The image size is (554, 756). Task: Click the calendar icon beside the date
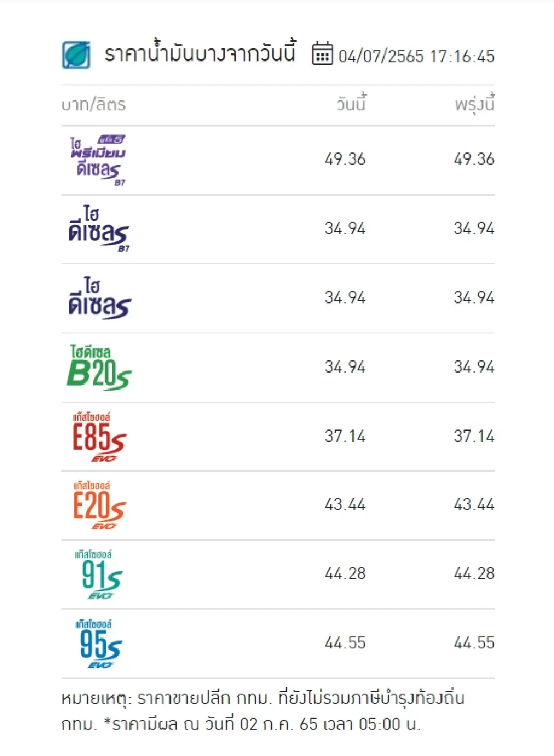point(322,54)
